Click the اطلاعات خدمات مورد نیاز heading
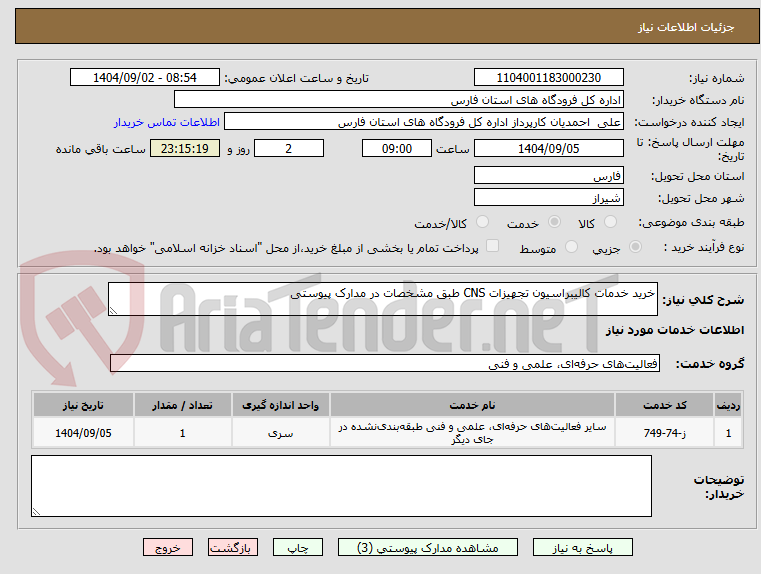 tap(675, 330)
